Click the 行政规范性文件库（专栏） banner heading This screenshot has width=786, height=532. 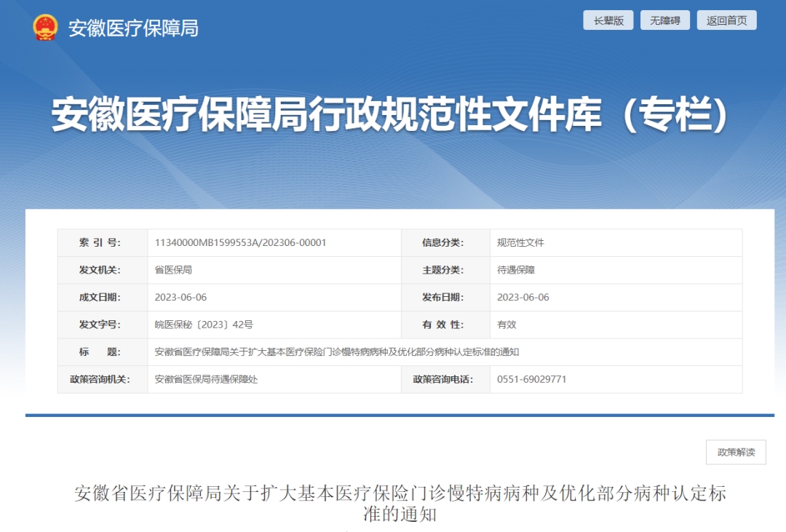coord(389,116)
